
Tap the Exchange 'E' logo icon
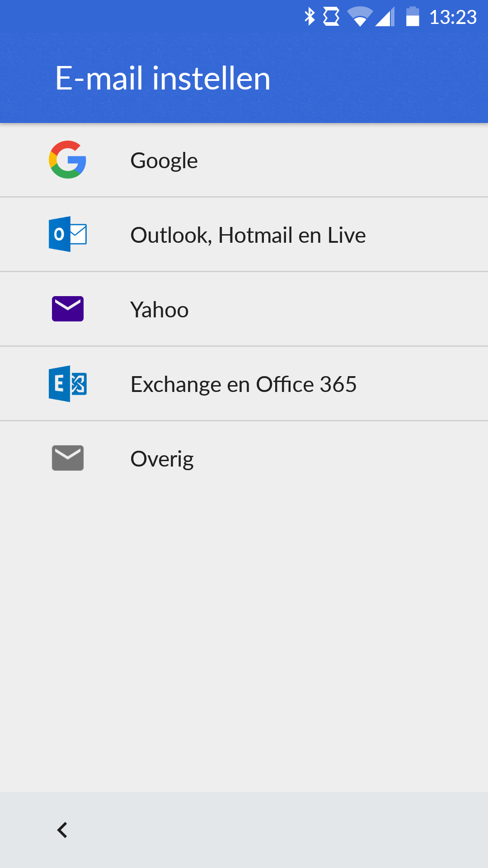(68, 383)
